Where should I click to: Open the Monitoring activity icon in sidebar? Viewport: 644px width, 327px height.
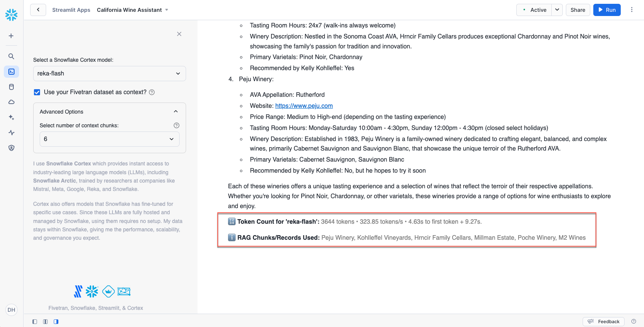(x=11, y=133)
